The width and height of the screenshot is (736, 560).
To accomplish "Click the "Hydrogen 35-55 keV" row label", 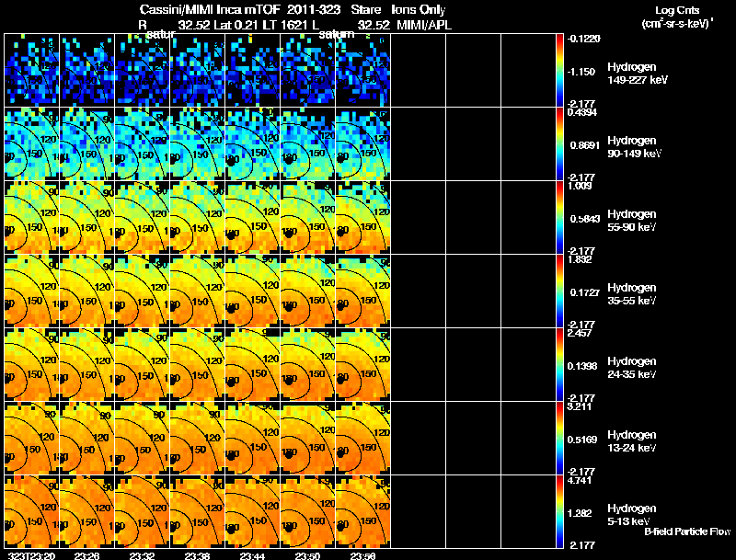I will [x=632, y=294].
